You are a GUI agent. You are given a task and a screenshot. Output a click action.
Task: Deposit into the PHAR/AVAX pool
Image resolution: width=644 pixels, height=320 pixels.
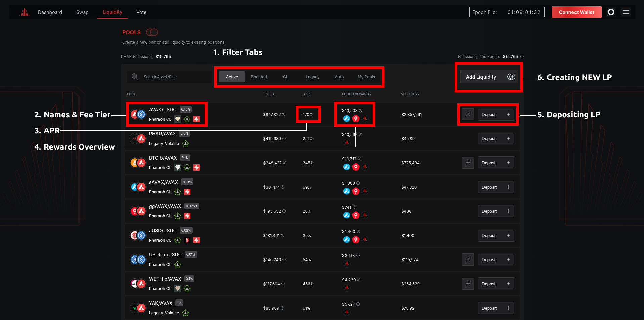(496, 138)
